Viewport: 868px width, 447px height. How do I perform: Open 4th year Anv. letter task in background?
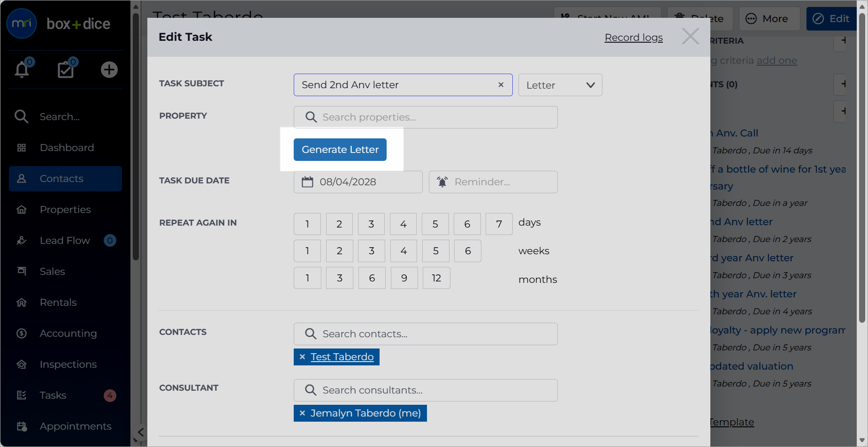click(754, 294)
